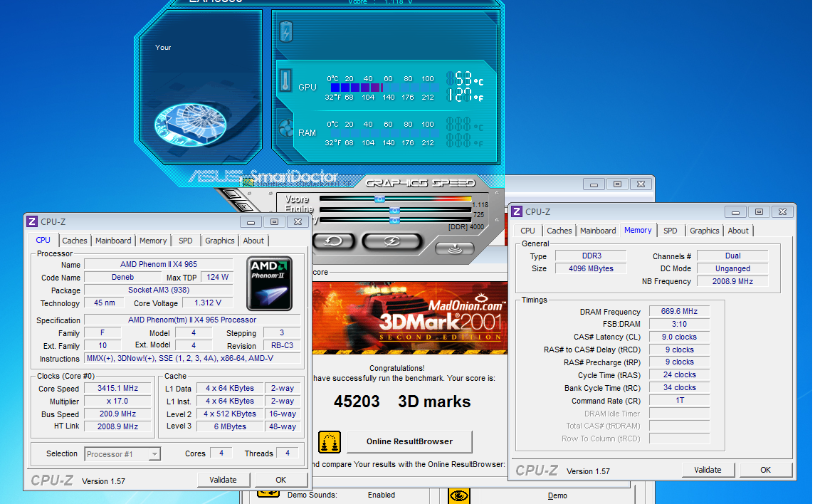This screenshot has width=820, height=504.
Task: Click the Code Name value Deneb
Action: click(x=123, y=278)
